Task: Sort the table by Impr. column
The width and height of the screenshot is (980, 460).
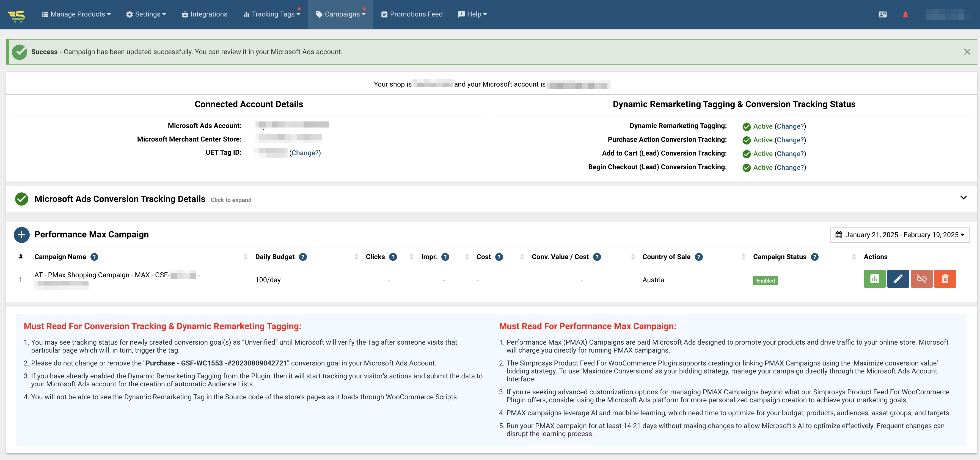Action: pyautogui.click(x=467, y=257)
